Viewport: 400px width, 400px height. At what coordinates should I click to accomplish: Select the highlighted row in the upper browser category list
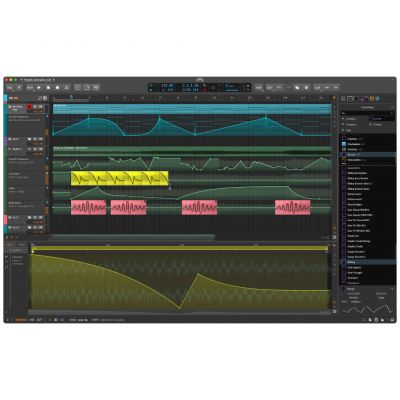[368, 155]
